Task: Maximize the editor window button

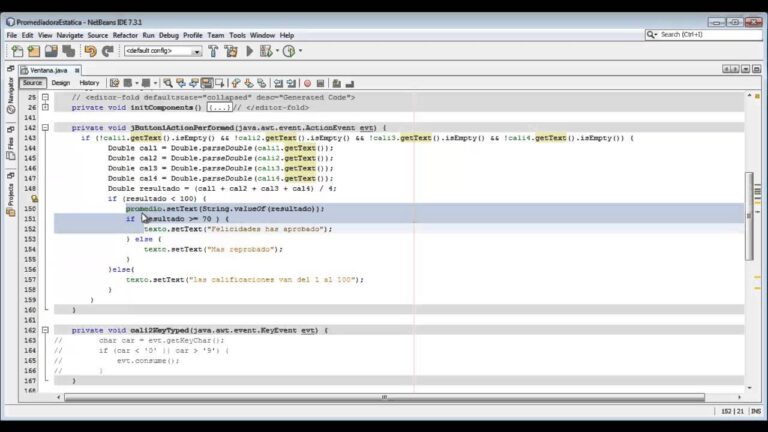Action: (x=756, y=69)
